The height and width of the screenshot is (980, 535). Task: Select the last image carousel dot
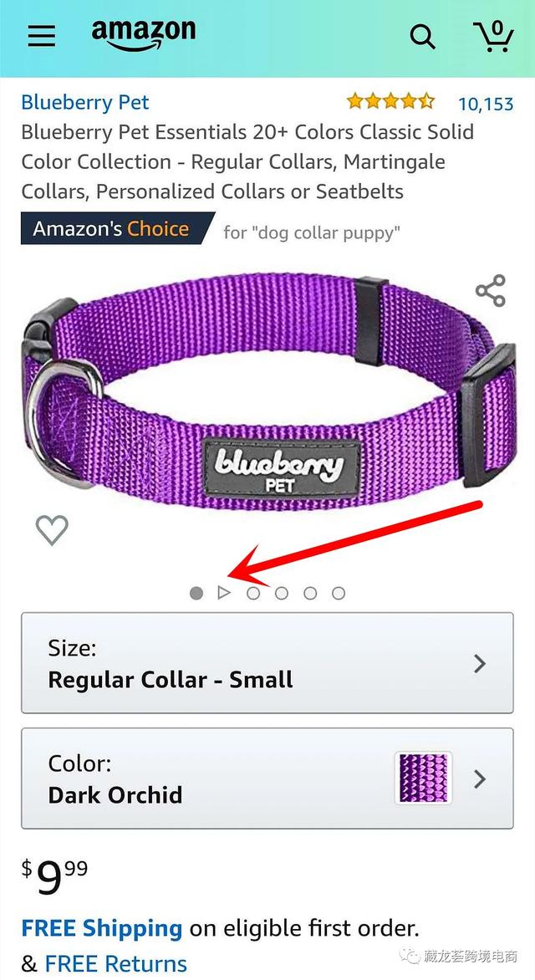click(x=339, y=593)
